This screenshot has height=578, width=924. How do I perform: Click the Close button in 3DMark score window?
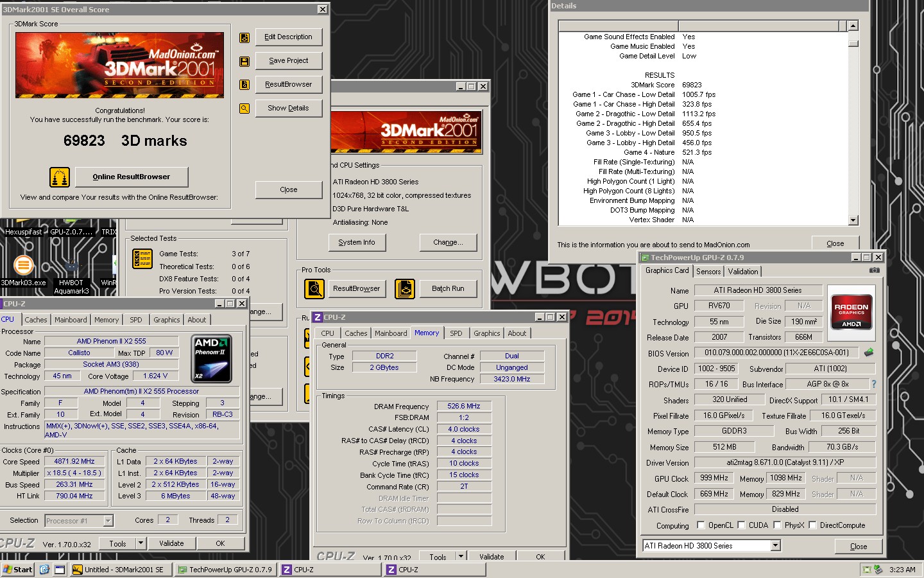click(x=289, y=190)
